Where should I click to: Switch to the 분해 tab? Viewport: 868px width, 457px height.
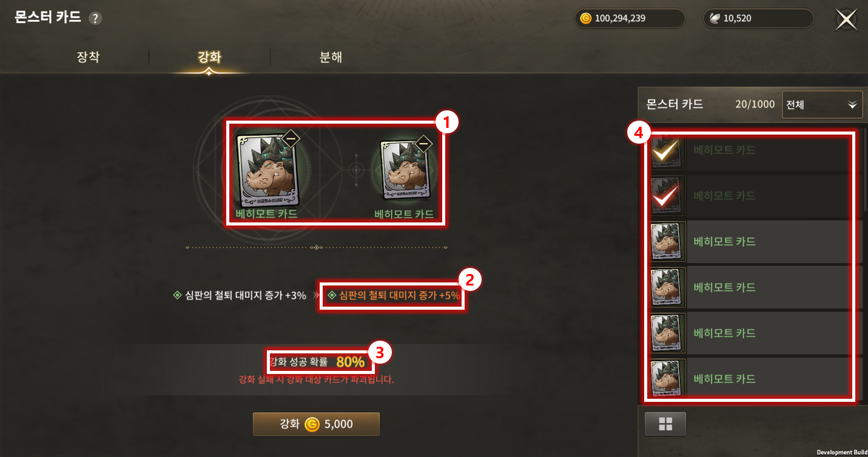pyautogui.click(x=331, y=58)
